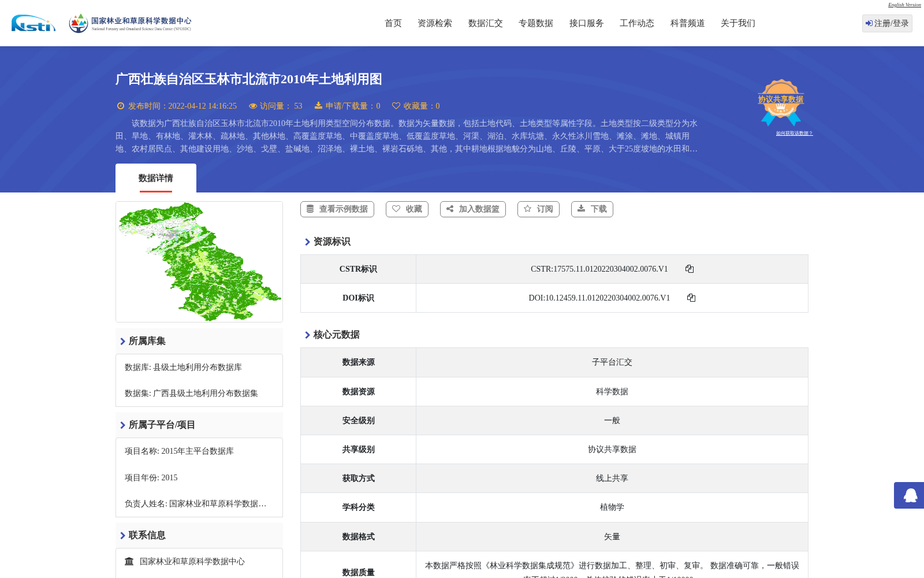Click the 国家林业和草原科学数据中心 logo
The image size is (924, 578).
pyautogui.click(x=130, y=23)
